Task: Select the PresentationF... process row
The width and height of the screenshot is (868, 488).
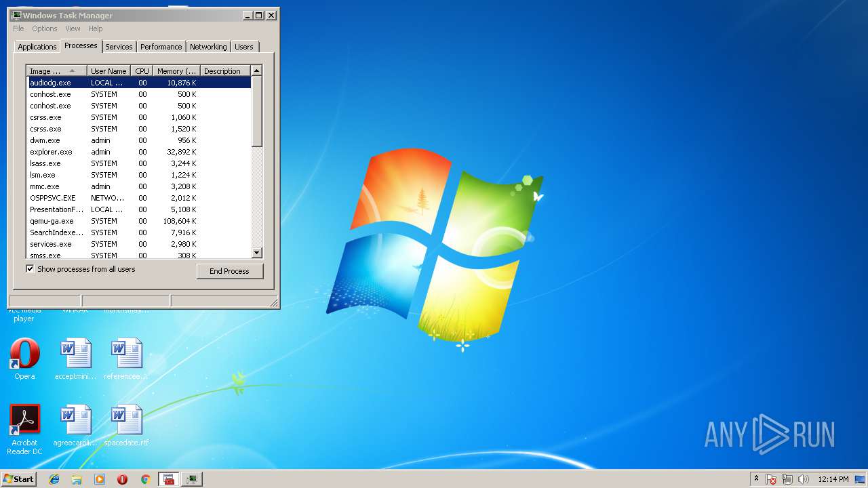Action: [x=139, y=209]
